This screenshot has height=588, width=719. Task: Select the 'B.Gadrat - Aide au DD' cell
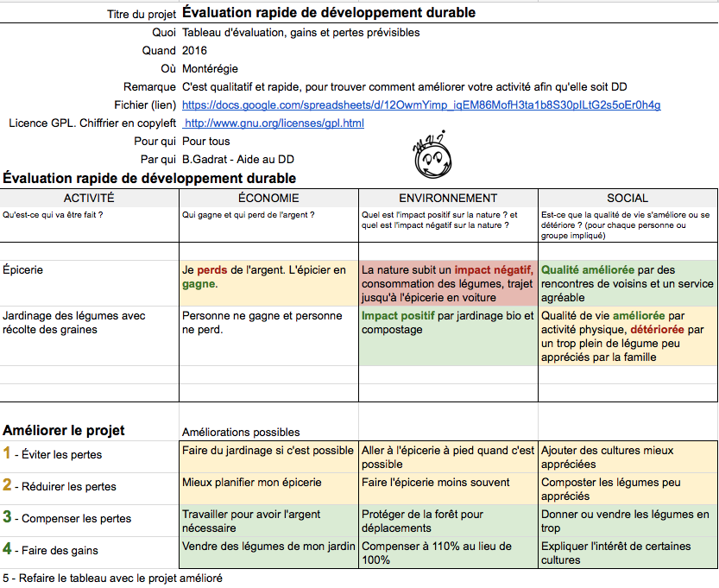(238, 160)
